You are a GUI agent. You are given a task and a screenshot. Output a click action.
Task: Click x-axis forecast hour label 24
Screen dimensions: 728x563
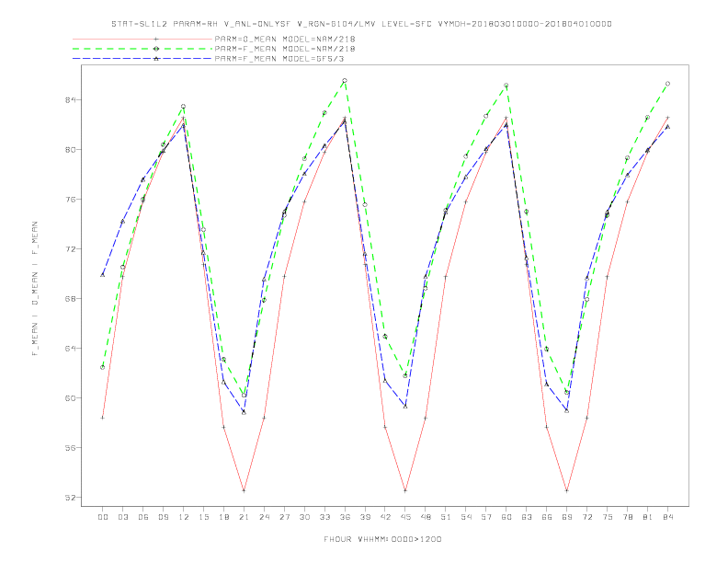264,517
